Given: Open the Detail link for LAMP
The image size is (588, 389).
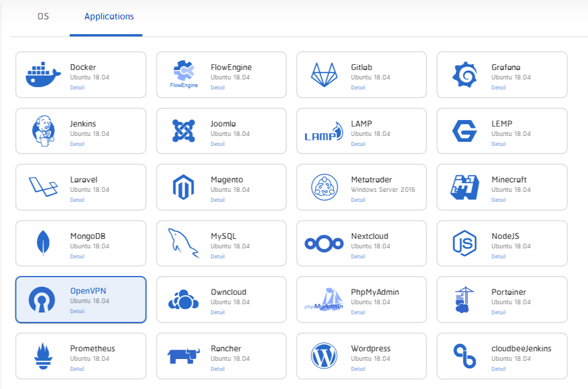Looking at the screenshot, I should [358, 144].
